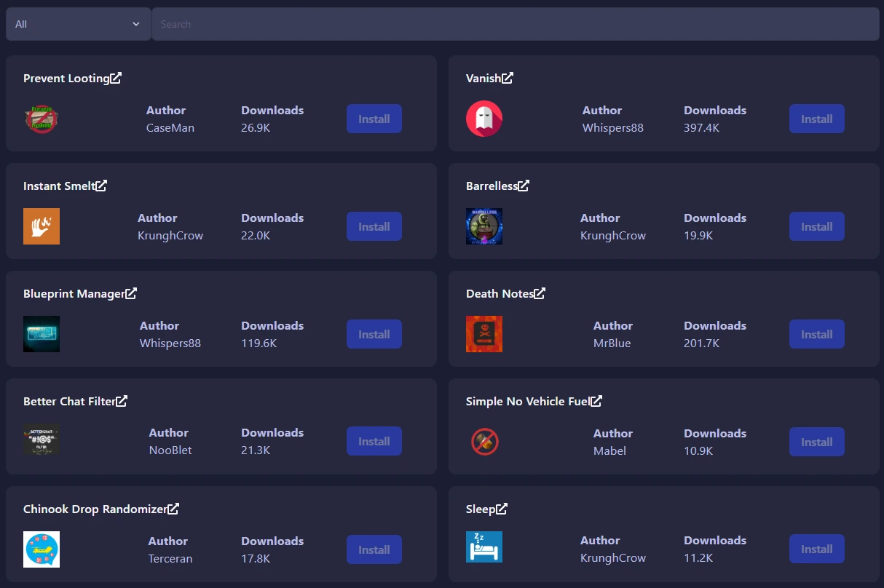Open the Prevent Looting external link icon
Image resolution: width=884 pixels, height=588 pixels.
click(116, 78)
